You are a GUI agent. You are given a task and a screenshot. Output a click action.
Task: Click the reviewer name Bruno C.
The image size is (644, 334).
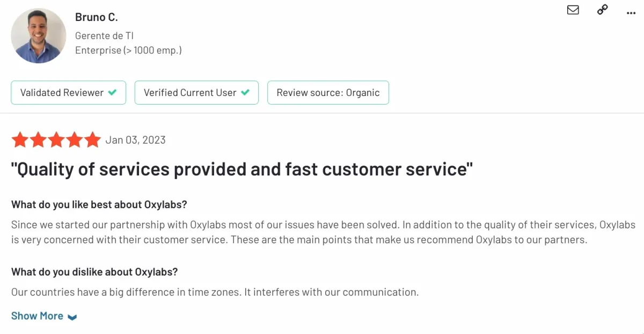[x=97, y=17]
